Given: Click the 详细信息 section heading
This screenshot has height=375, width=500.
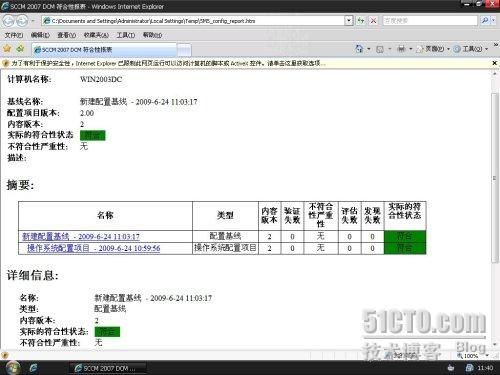Looking at the screenshot, I should 33,275.
